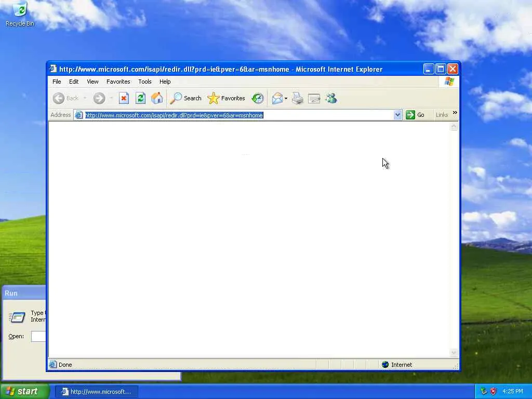Expand Forward button history dropdown arrow
Viewport: 532px width, 399px height.
point(111,98)
